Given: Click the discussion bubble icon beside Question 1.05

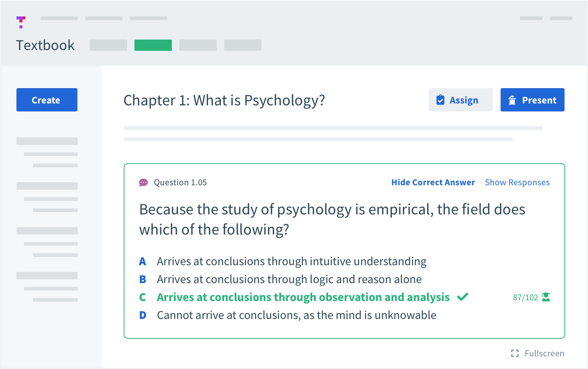Looking at the screenshot, I should [143, 183].
